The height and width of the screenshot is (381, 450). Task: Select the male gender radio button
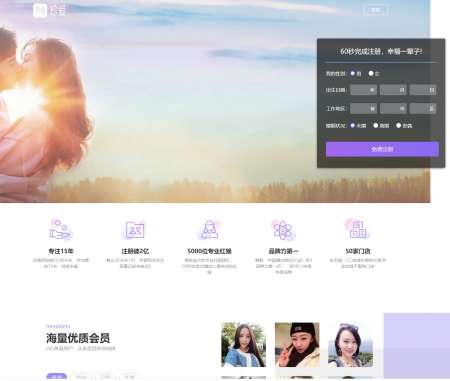point(352,73)
